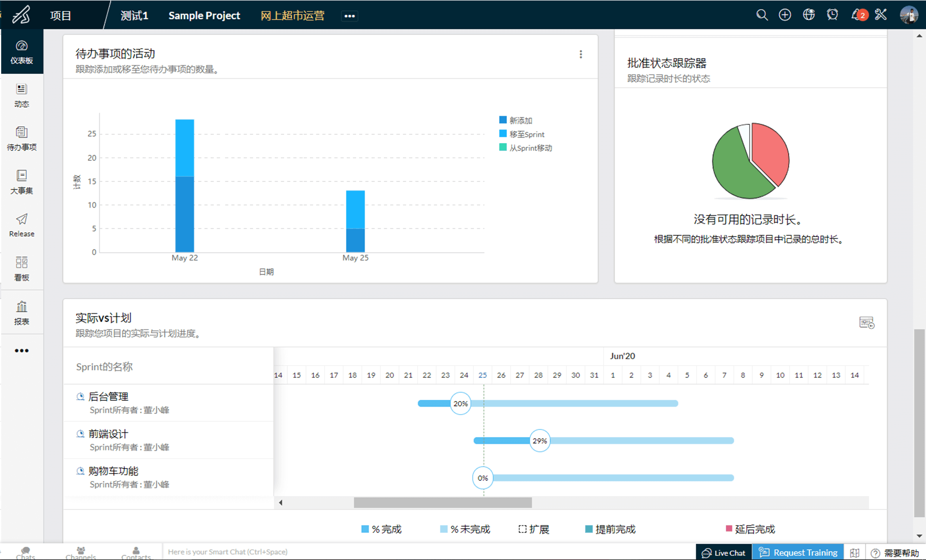
Task: Open the 动态 feed sidebar item
Action: 22,95
